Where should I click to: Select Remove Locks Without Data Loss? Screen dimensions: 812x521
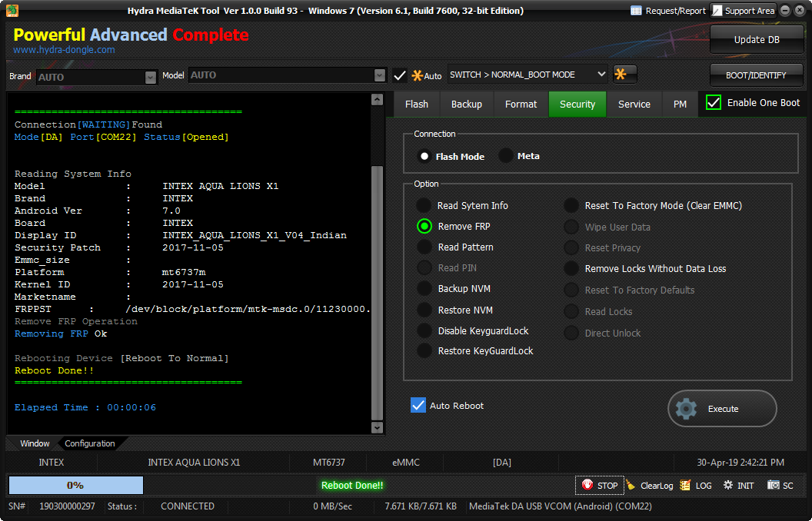pyautogui.click(x=571, y=268)
